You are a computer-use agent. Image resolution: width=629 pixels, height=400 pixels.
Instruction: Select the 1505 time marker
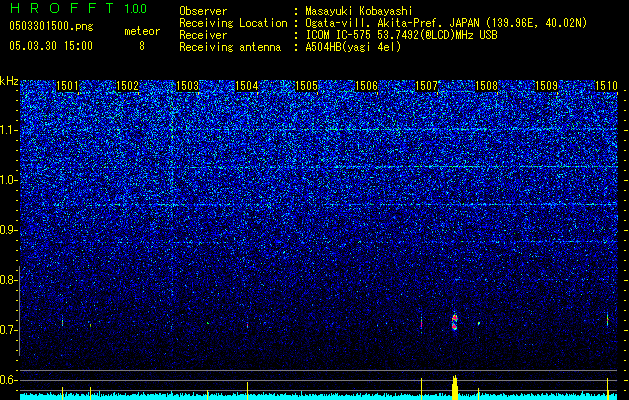[306, 86]
